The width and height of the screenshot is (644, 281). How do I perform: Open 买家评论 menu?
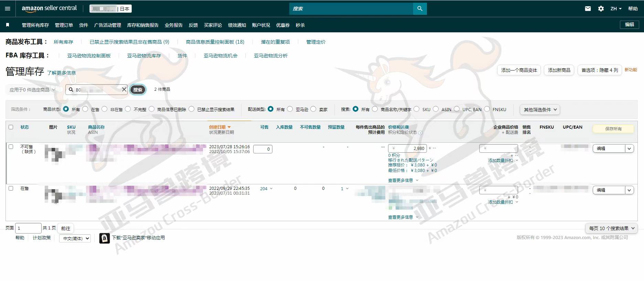point(213,25)
